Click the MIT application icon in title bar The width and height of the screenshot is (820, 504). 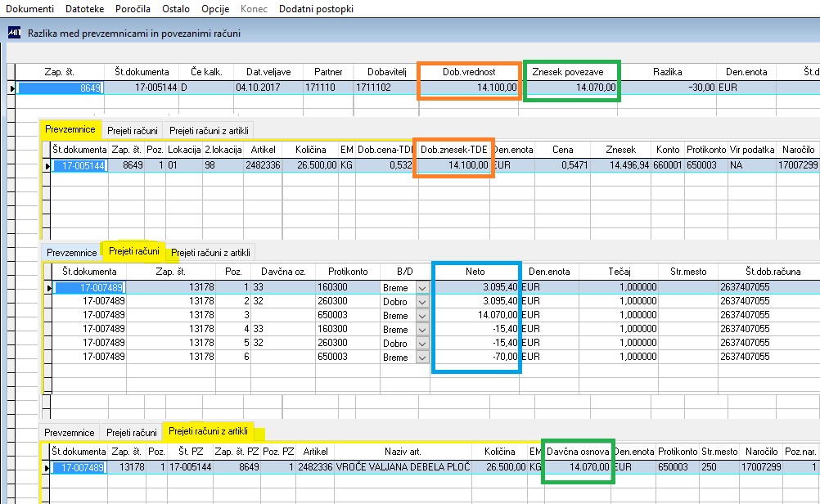coord(14,33)
